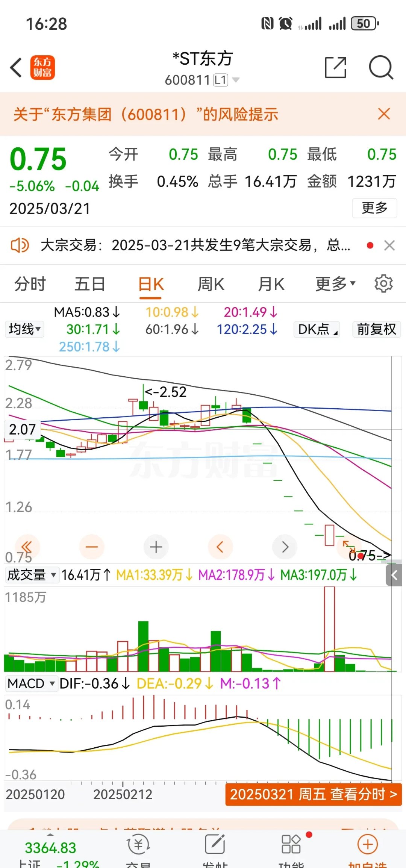This screenshot has width=406, height=868.
Task: Tap the MA5:0.83 value label
Action: (x=87, y=312)
